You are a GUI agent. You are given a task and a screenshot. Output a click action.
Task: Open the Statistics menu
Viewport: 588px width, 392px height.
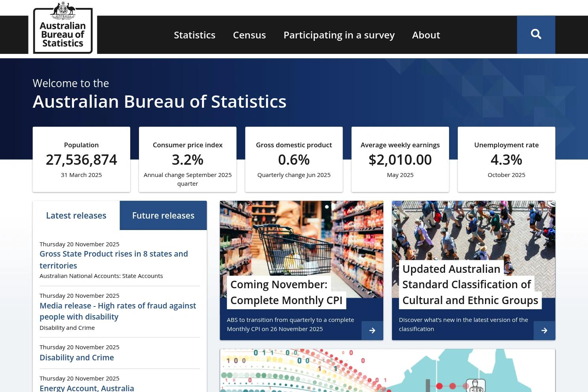pyautogui.click(x=195, y=35)
